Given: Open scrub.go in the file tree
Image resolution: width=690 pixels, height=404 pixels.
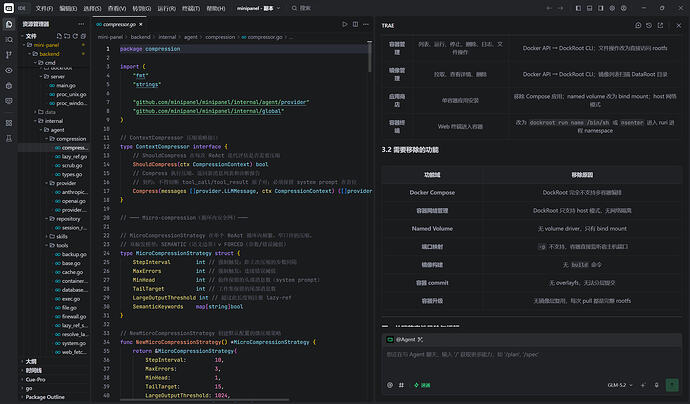Looking at the screenshot, I should [x=72, y=165].
